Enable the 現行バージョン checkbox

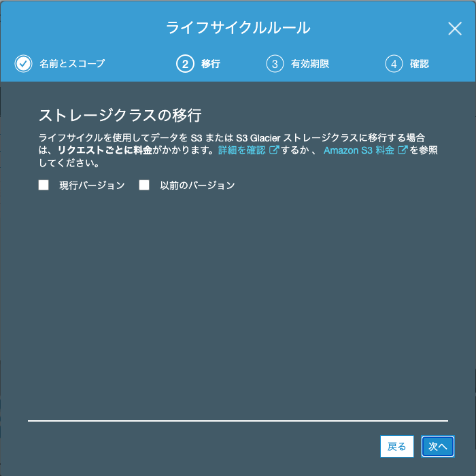tap(44, 185)
